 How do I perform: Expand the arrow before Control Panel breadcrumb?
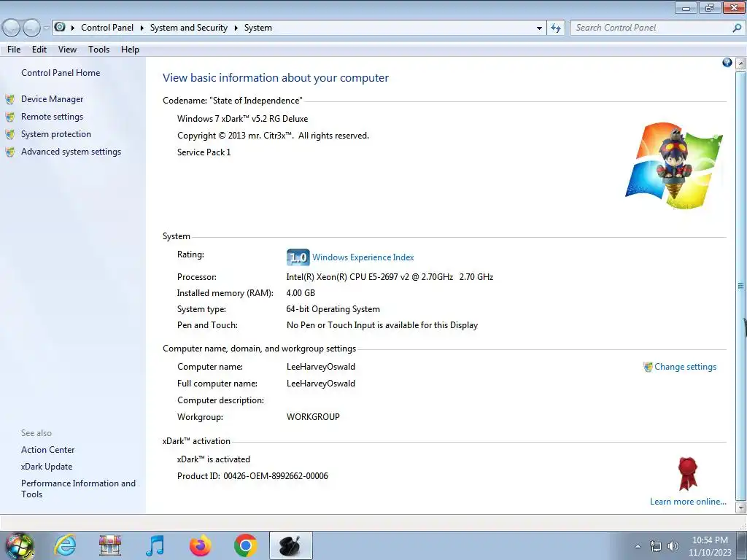tap(73, 28)
